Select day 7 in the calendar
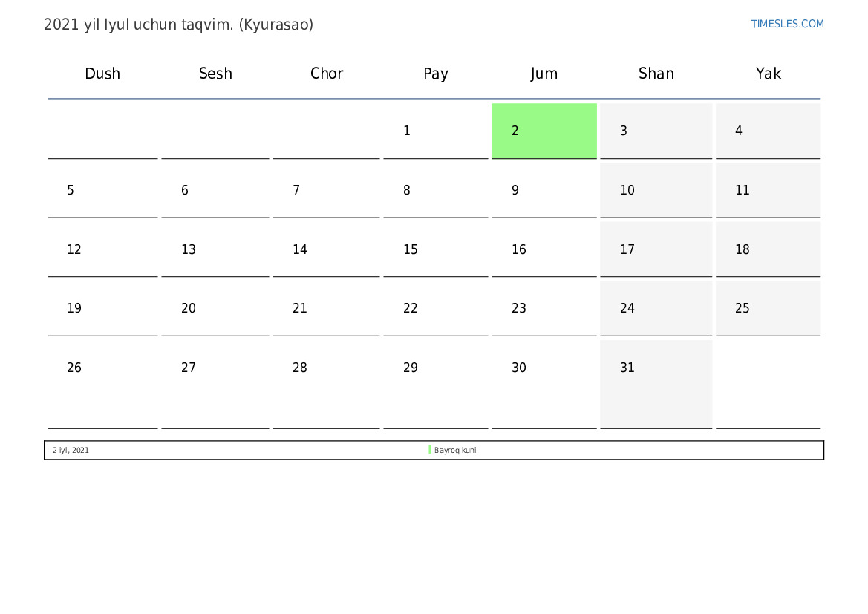The width and height of the screenshot is (868, 614). tap(327, 190)
